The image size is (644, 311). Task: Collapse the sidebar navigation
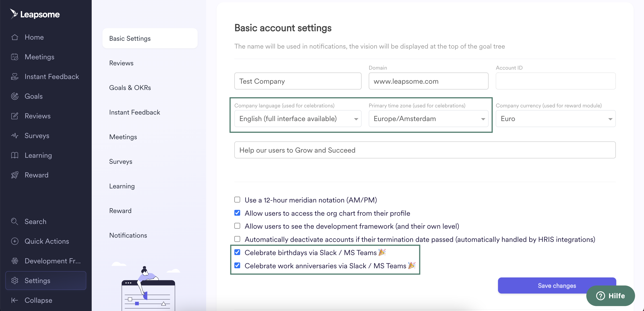(38, 300)
